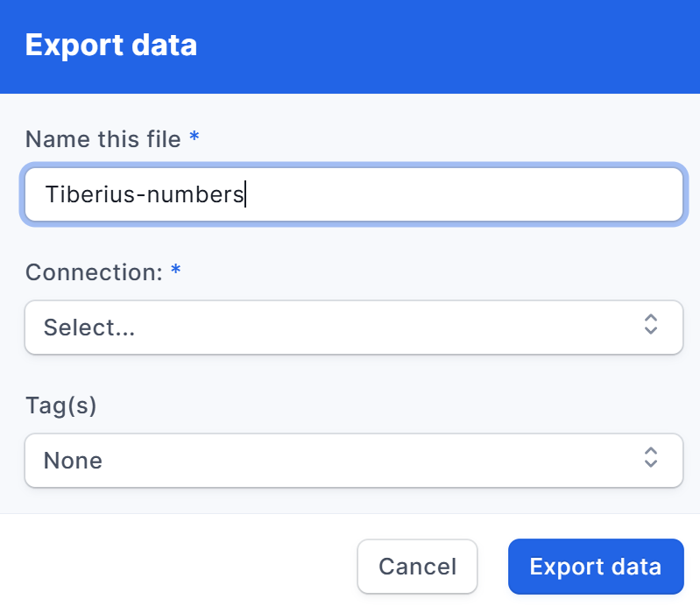The width and height of the screenshot is (700, 613).
Task: Click the blue Export data button
Action: [596, 567]
